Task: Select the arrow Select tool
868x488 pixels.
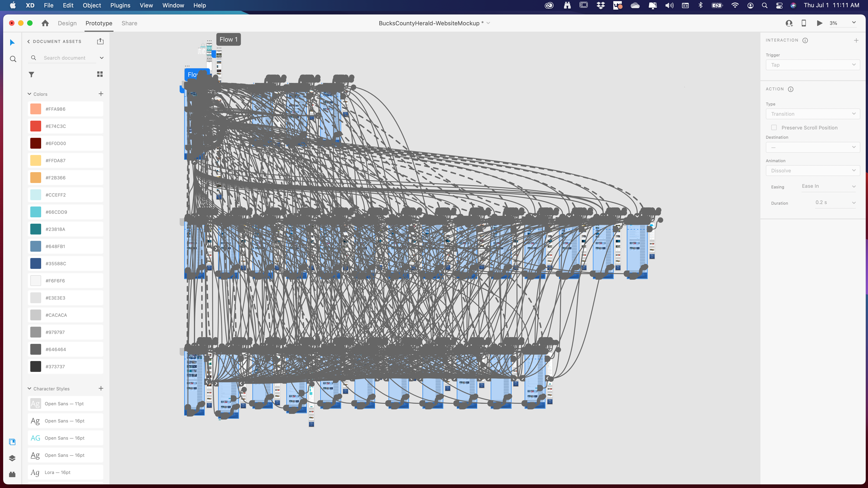Action: [12, 42]
